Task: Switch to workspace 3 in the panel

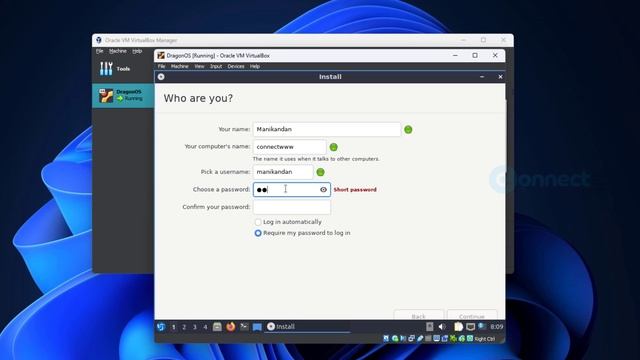Action: tap(195, 327)
